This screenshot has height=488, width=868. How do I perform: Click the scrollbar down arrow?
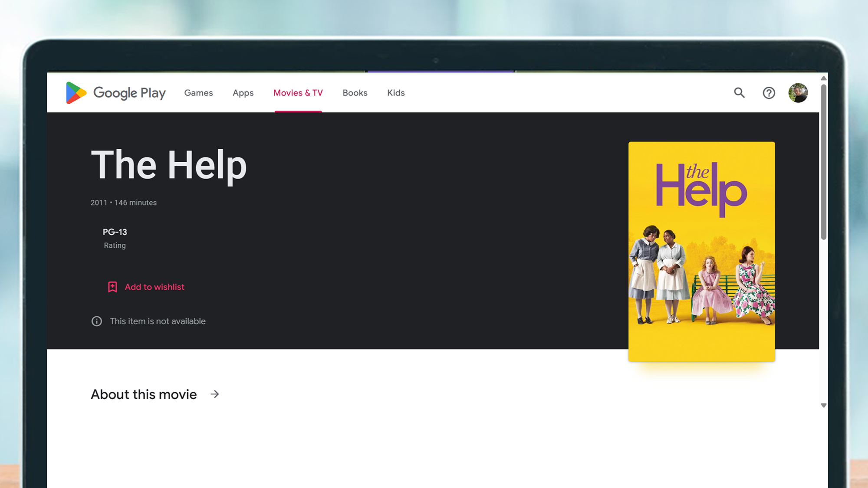823,405
